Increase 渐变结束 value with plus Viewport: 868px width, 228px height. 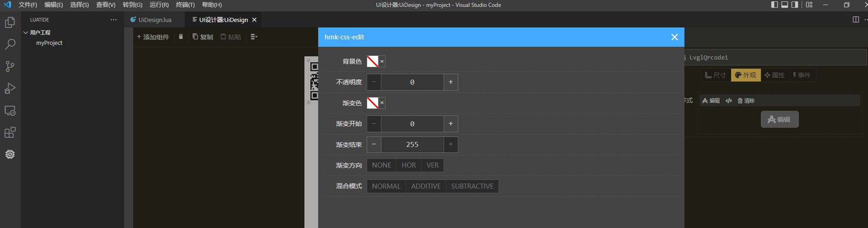click(450, 145)
